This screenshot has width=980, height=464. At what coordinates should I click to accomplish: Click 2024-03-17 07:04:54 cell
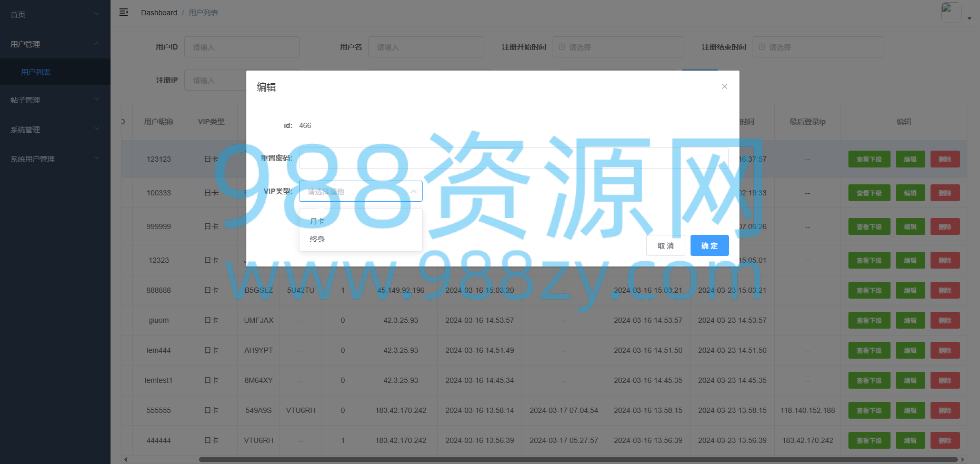[x=564, y=410]
